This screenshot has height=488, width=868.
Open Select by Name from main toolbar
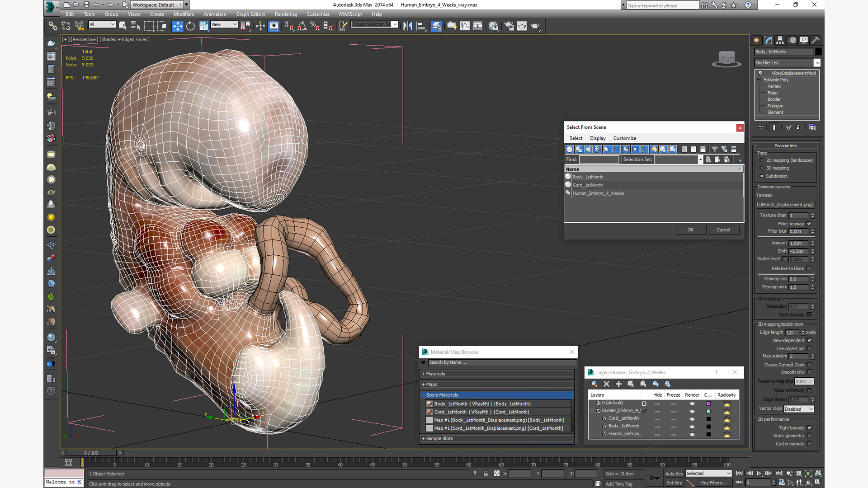pyautogui.click(x=135, y=26)
